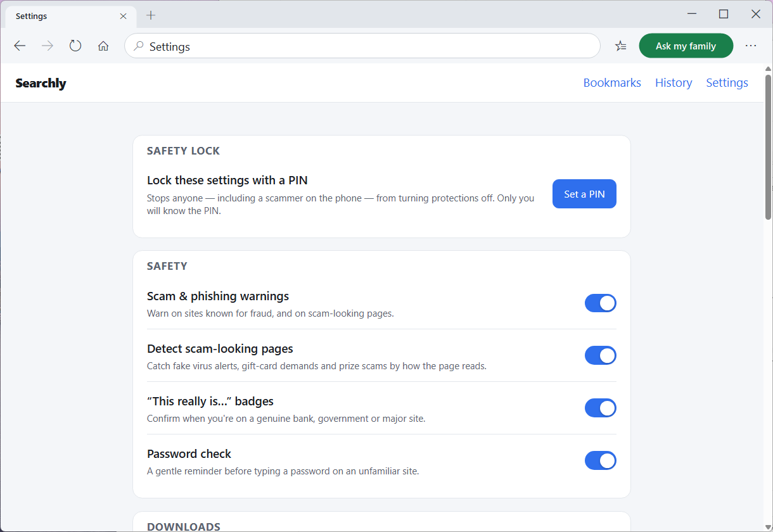Image resolution: width=773 pixels, height=532 pixels.
Task: Click the vertical scrollbar thumb
Action: (768, 147)
